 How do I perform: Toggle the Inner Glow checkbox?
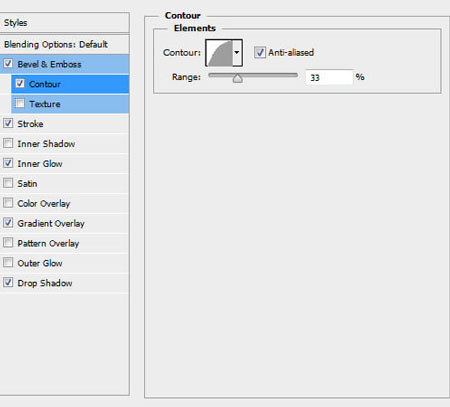pos(8,163)
